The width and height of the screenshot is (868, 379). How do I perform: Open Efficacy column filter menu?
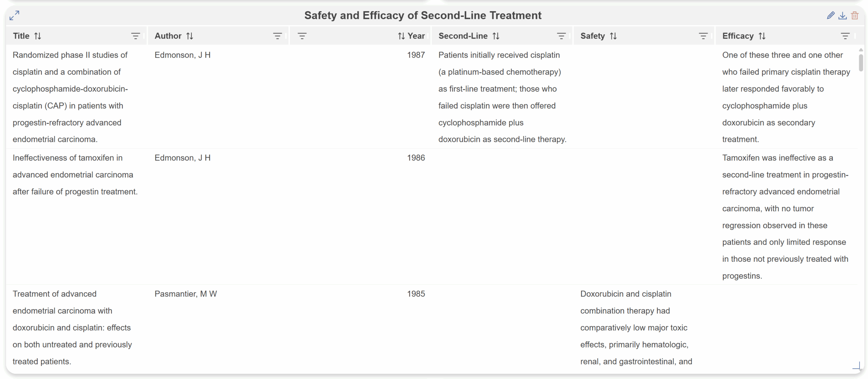point(845,36)
